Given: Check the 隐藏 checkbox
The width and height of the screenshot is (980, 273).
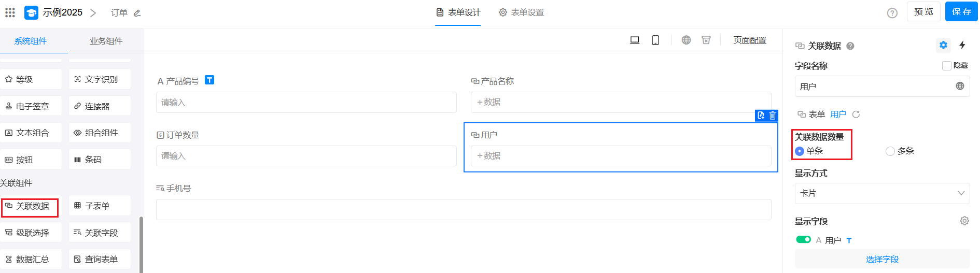Looking at the screenshot, I should (946, 66).
